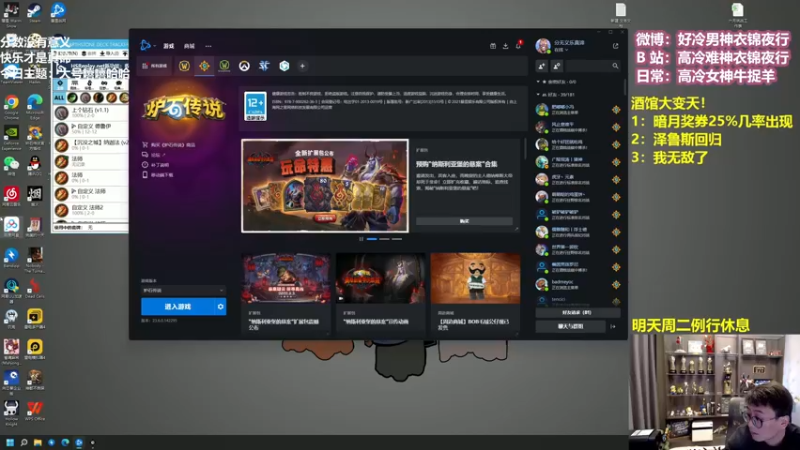Open the chats and groups button

coord(570,326)
